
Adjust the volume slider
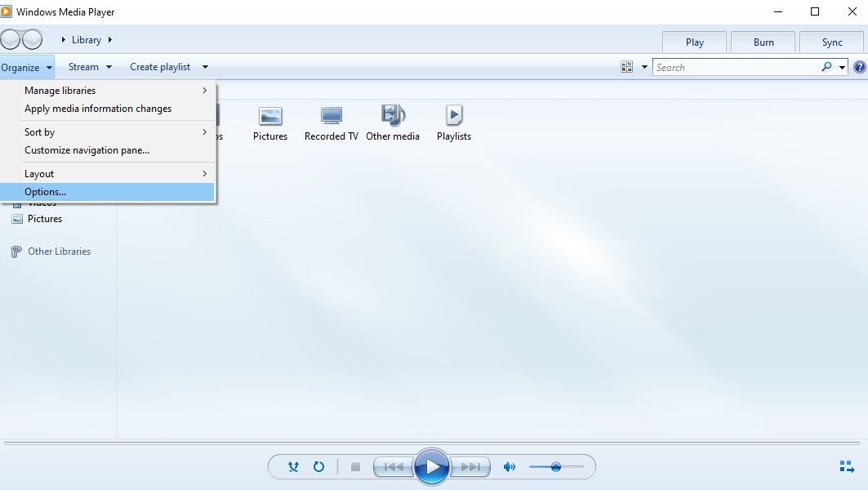556,467
